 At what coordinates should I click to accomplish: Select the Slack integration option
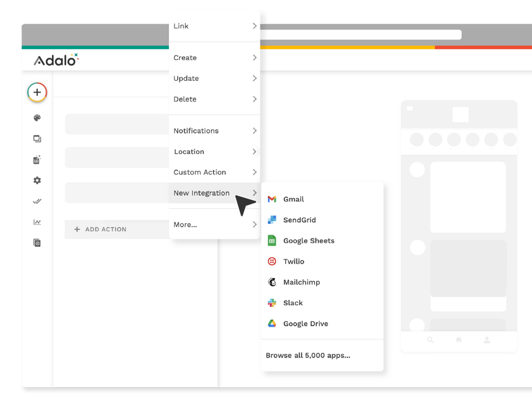tap(293, 303)
